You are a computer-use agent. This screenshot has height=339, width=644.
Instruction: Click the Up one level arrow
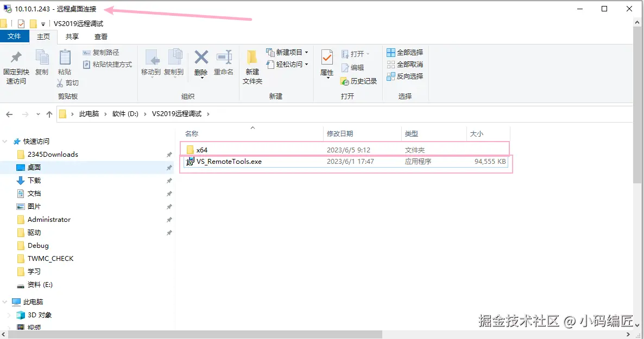49,114
